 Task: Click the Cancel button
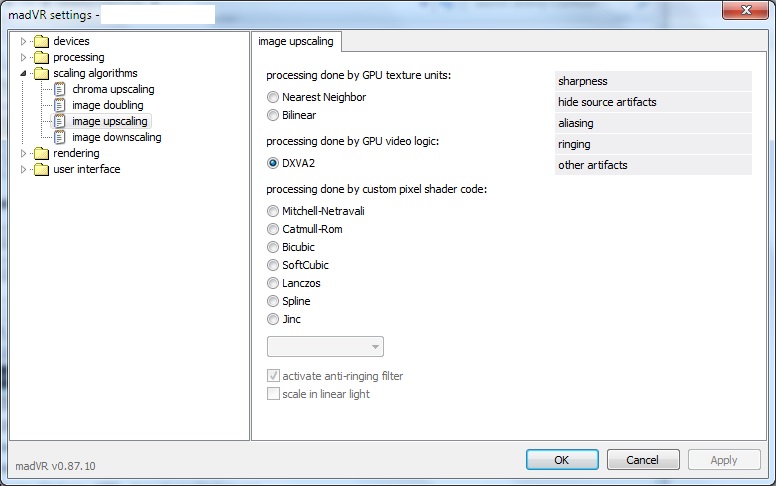(642, 460)
